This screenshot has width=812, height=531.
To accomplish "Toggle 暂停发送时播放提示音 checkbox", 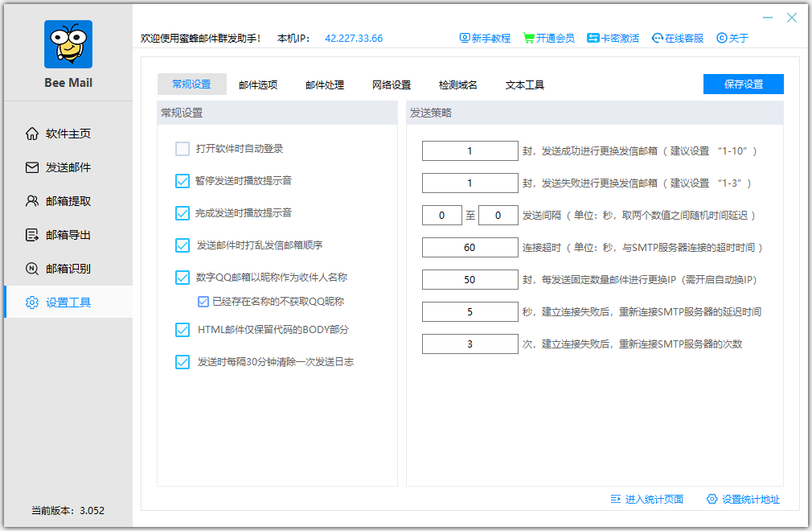I will pos(182,181).
